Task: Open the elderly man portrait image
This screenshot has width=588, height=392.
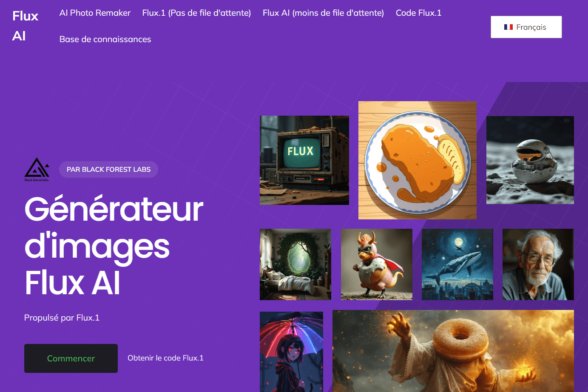Action: pos(538,264)
